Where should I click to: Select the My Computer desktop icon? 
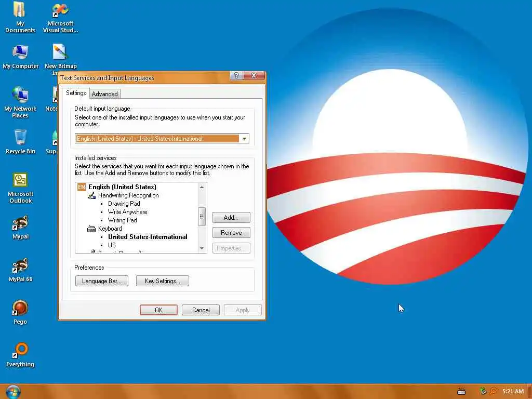[20, 56]
